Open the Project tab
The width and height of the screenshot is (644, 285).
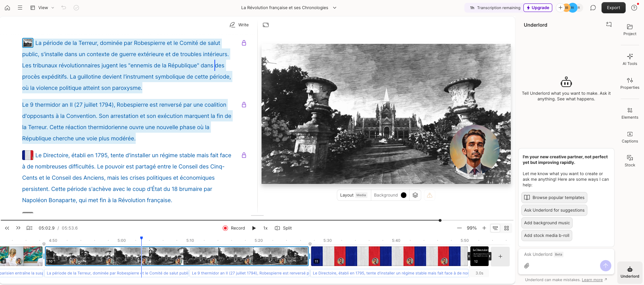tap(630, 29)
